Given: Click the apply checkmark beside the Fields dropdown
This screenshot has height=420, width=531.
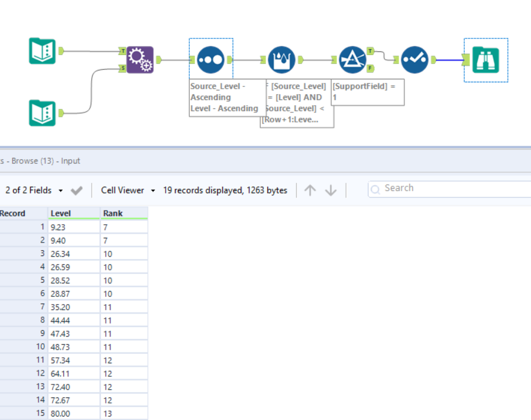Looking at the screenshot, I should coord(76,190).
